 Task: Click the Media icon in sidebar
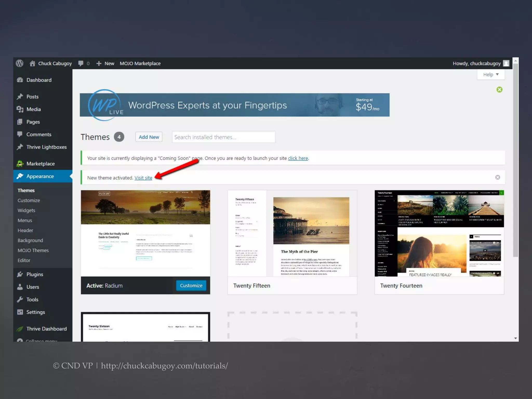pyautogui.click(x=20, y=109)
